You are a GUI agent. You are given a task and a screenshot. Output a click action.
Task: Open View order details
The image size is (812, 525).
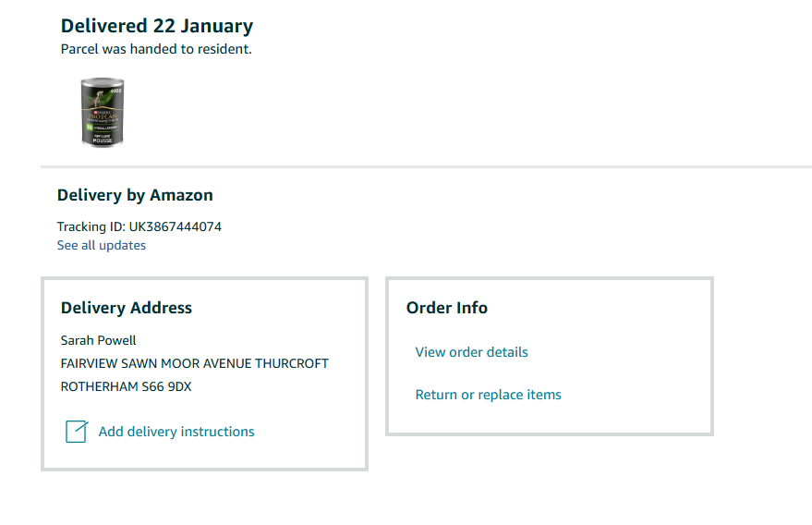pyautogui.click(x=471, y=352)
